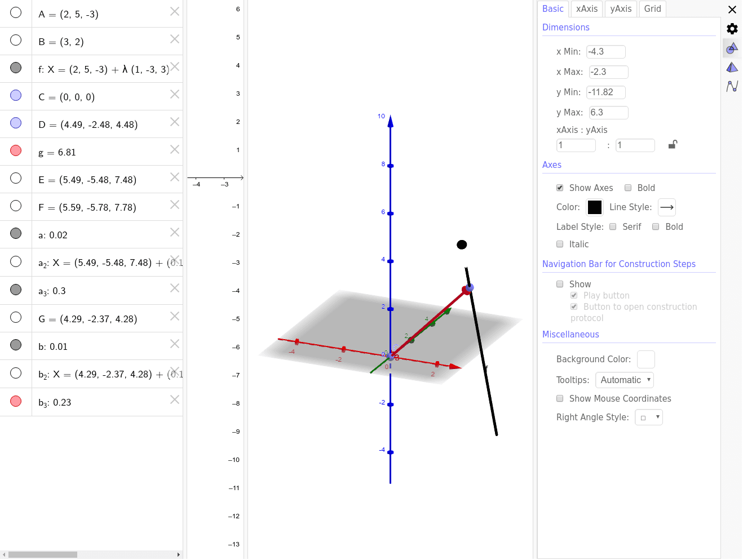Delete the a3: 0.3 entry
This screenshot has height=560, width=743.
click(175, 288)
